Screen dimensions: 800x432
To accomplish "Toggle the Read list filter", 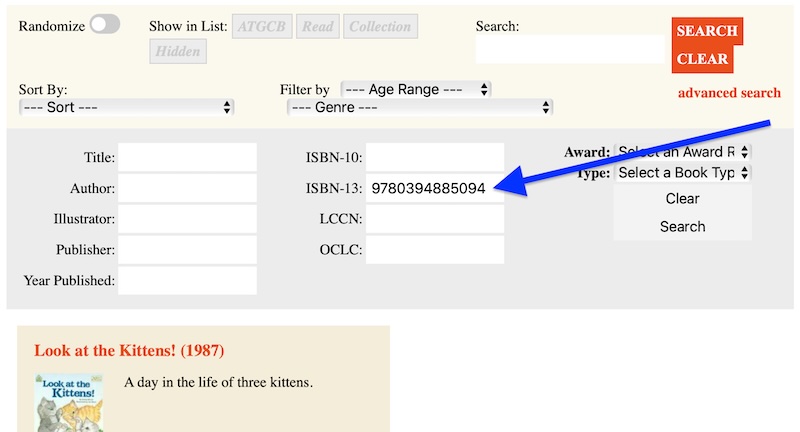I will [318, 27].
